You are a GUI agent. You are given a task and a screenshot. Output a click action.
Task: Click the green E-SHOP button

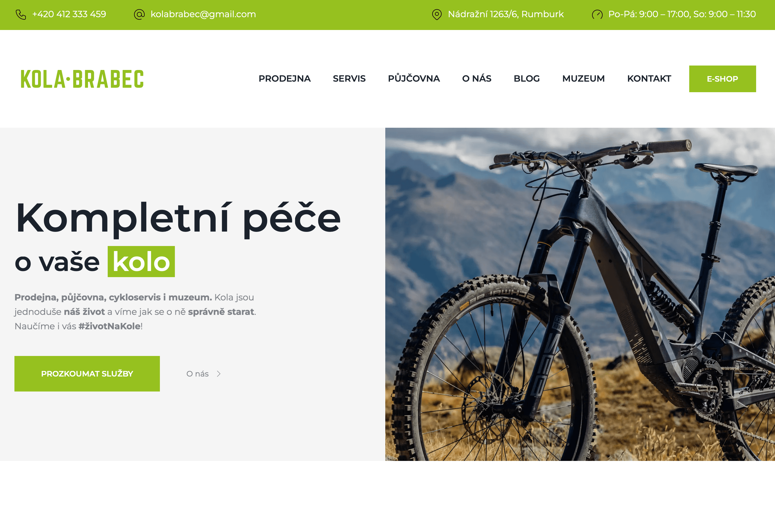click(722, 79)
